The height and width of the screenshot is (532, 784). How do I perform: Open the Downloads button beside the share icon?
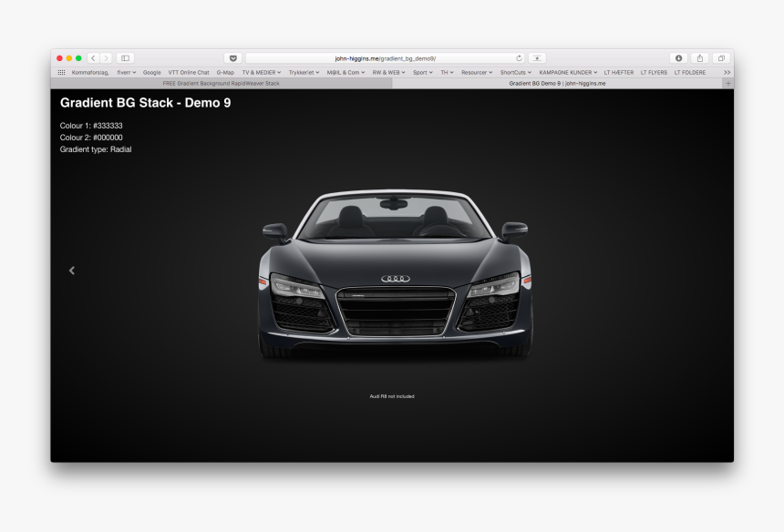678,56
